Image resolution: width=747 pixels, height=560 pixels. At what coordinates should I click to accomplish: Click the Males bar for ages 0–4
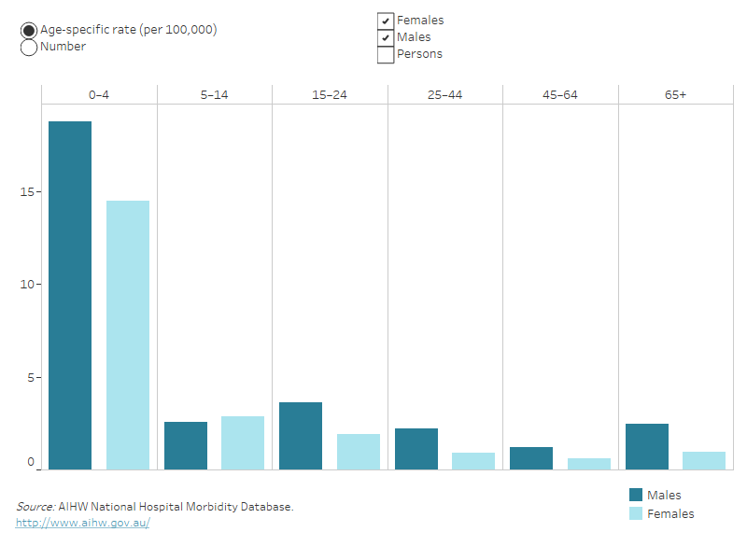click(70, 295)
